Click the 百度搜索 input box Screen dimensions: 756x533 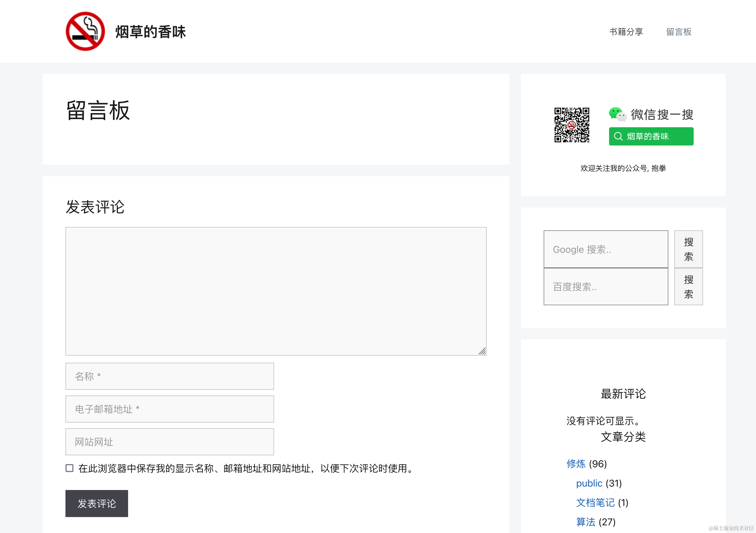click(605, 287)
